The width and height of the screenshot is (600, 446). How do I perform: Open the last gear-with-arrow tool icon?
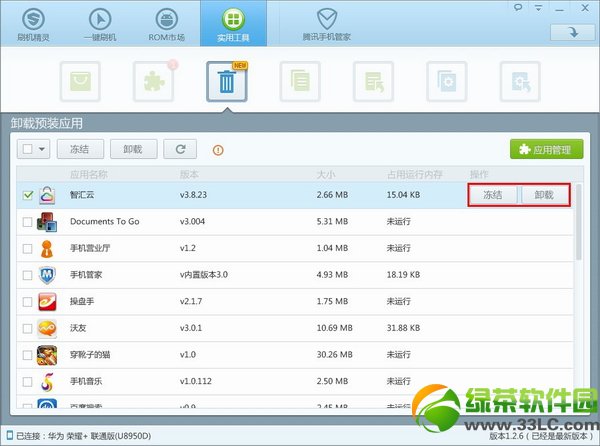click(520, 81)
